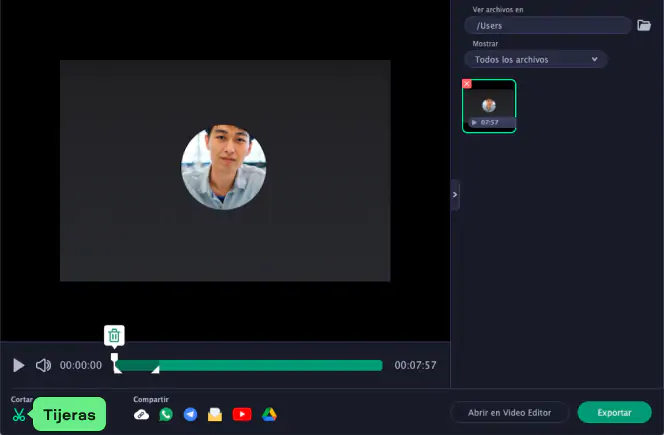Screen dimensions: 664x435
Task: Upload the video to YouTube
Action: coord(242,414)
